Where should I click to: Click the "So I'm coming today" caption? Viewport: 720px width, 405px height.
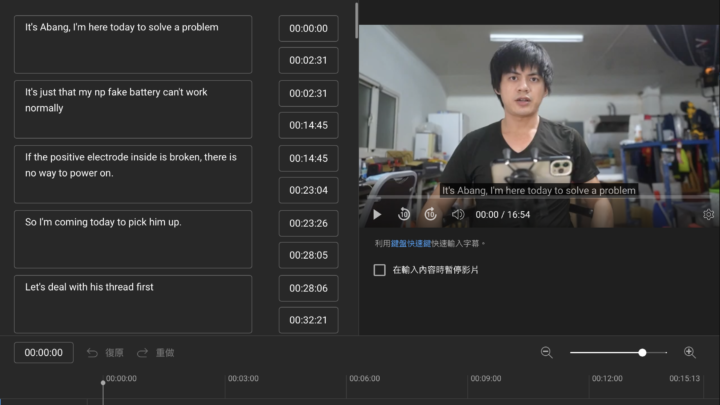pos(133,239)
